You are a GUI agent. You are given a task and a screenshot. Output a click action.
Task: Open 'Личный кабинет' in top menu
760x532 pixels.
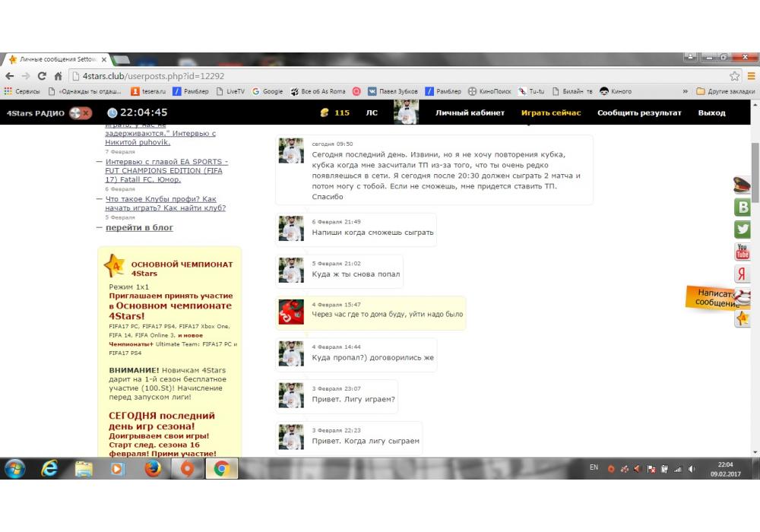click(x=470, y=112)
